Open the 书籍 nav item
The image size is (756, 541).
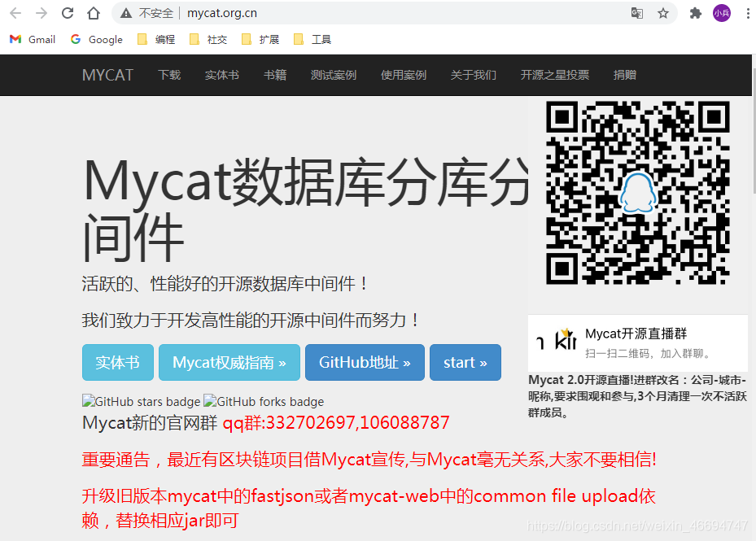tap(275, 75)
